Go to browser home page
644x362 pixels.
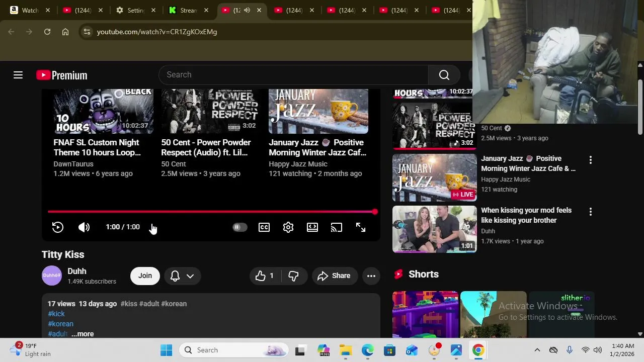pyautogui.click(x=65, y=32)
